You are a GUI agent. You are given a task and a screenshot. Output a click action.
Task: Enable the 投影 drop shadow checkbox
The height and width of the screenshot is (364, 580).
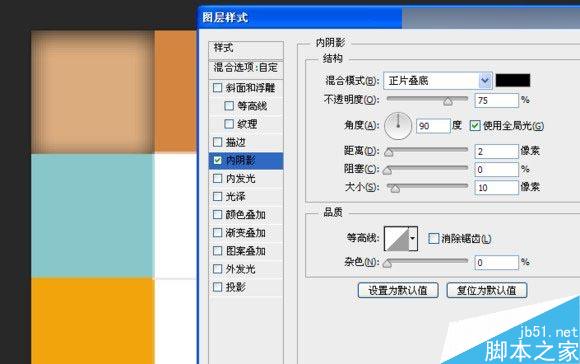click(x=218, y=287)
